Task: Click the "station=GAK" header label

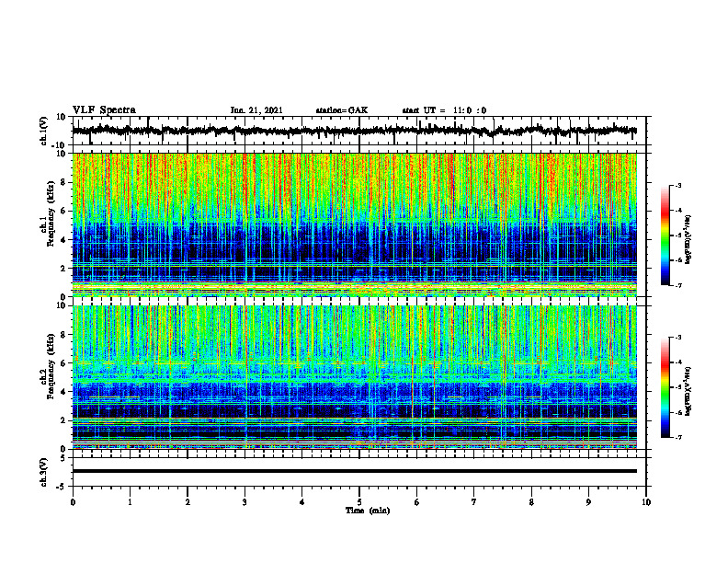Action: (342, 110)
